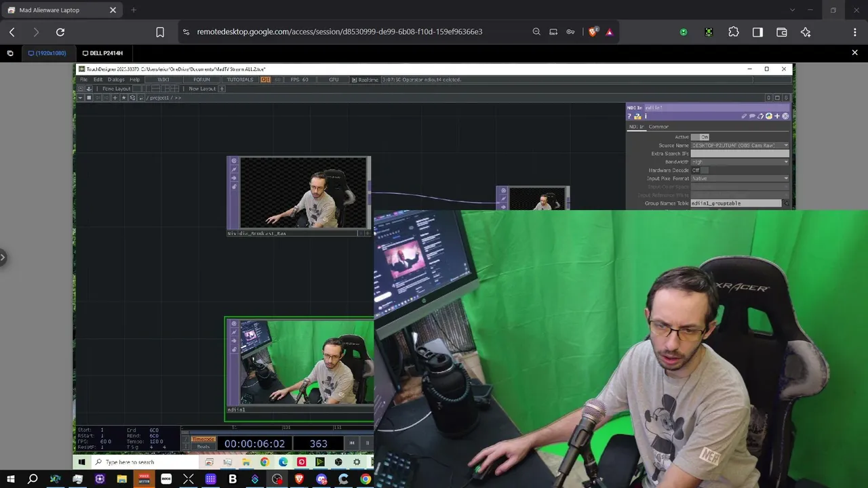Screen dimensions: 868x488
Task: Click the plus icon in the path bar
Action: click(115, 98)
